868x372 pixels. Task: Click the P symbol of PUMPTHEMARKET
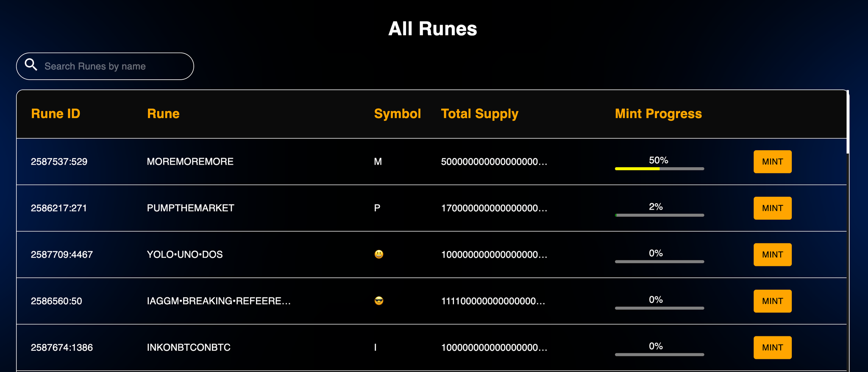point(377,208)
